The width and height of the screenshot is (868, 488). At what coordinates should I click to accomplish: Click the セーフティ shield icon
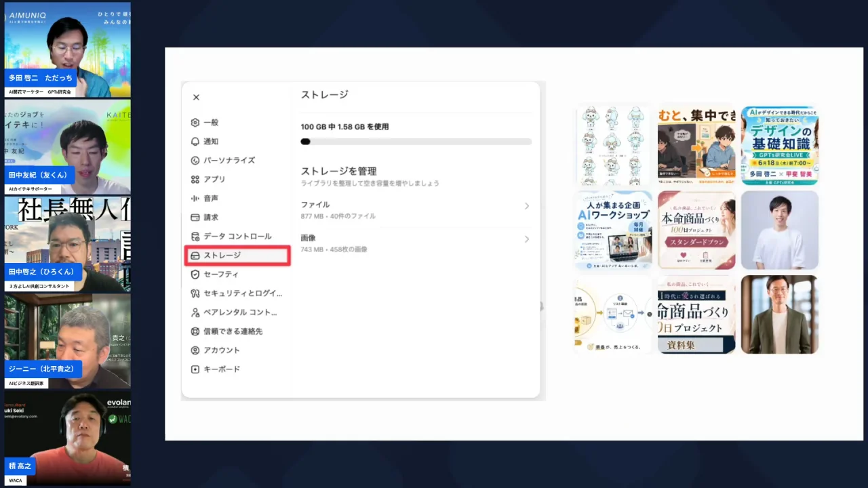pyautogui.click(x=195, y=274)
